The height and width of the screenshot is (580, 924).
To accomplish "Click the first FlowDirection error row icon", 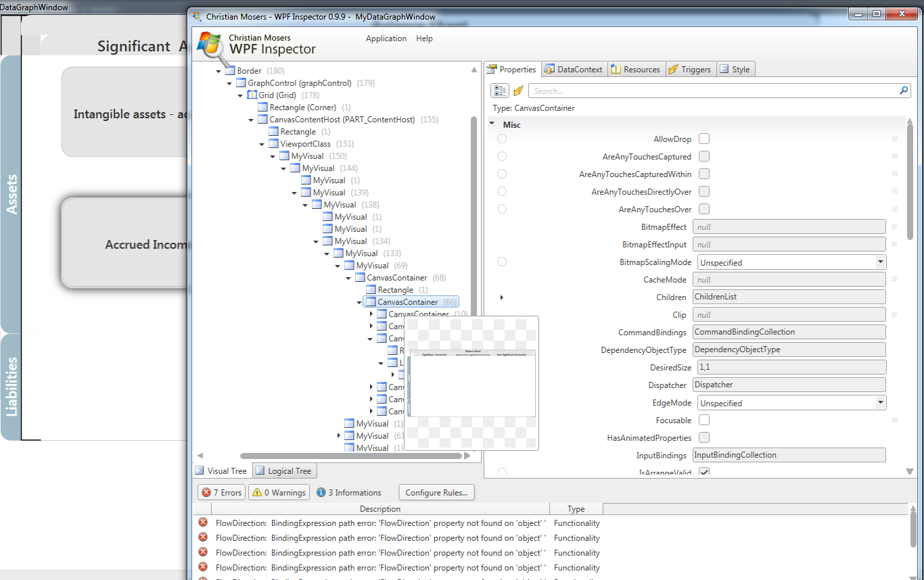I will [x=203, y=523].
